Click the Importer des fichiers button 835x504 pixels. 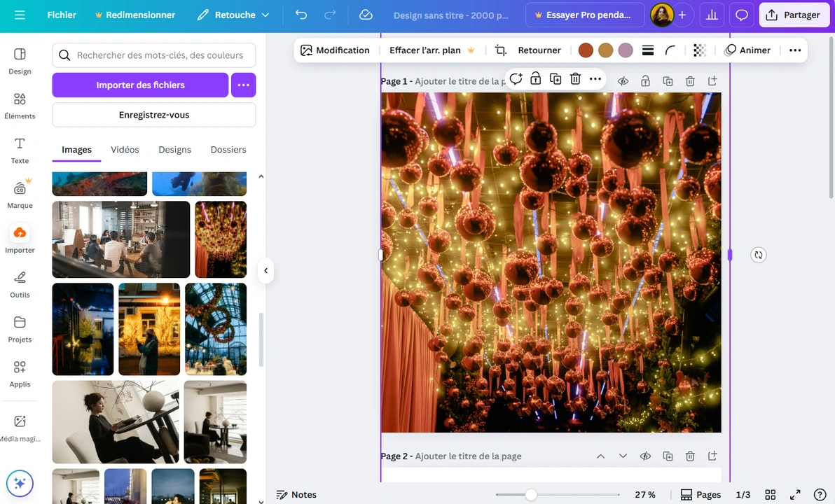139,85
